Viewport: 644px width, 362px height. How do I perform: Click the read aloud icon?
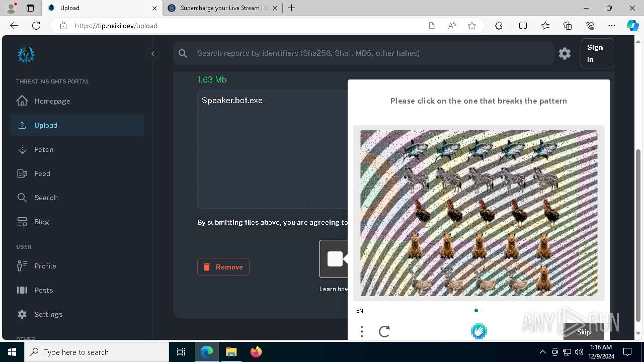[452, 26]
